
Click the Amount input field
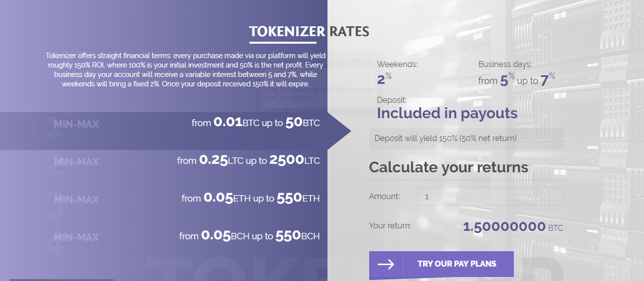click(490, 196)
